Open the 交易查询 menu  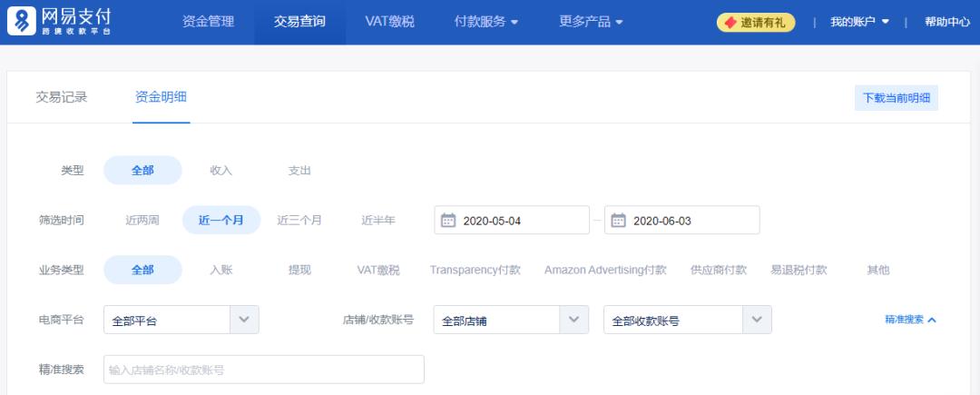click(x=299, y=22)
